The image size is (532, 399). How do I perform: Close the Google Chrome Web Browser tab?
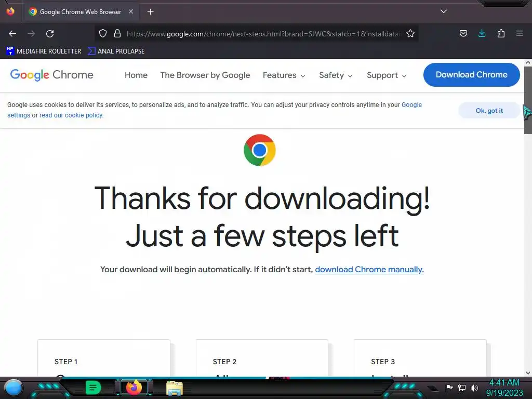131,11
